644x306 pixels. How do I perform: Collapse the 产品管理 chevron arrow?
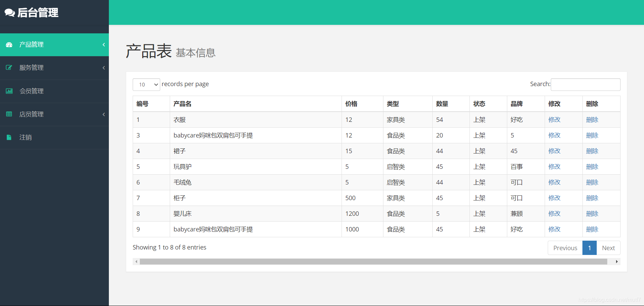104,45
